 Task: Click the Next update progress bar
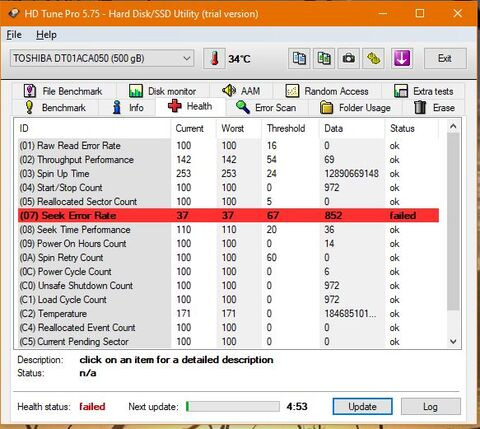pos(233,407)
